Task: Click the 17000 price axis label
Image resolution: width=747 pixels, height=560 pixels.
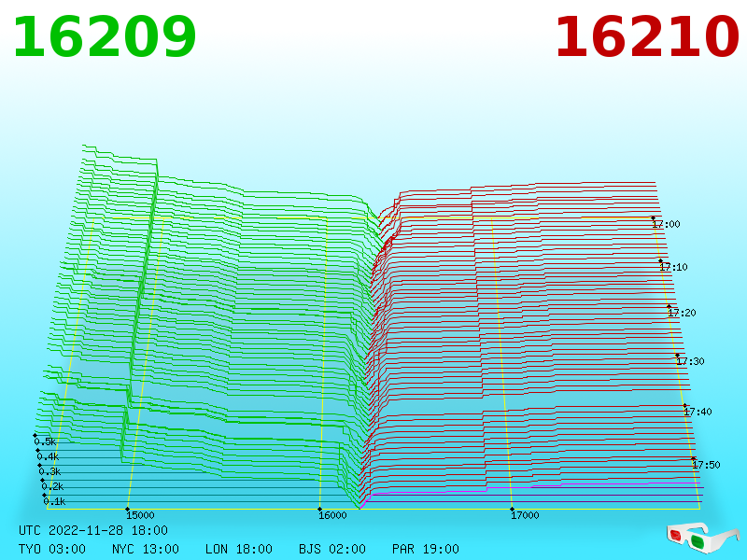Action: click(x=525, y=515)
